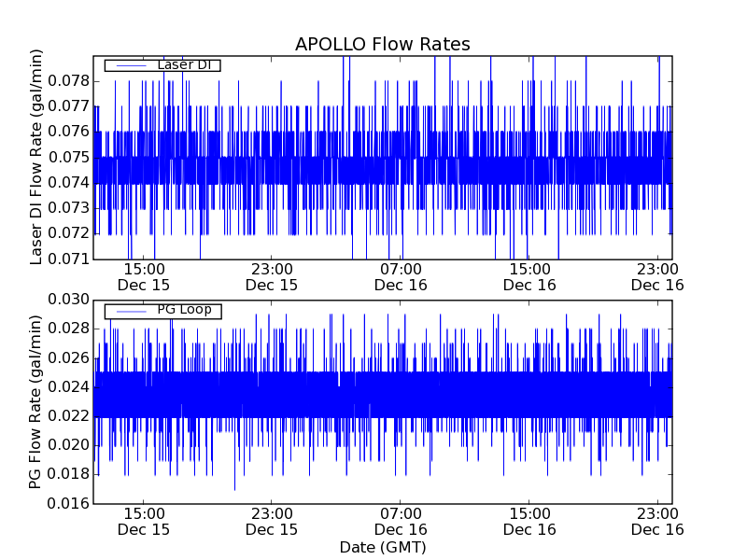The height and width of the screenshot is (560, 747).
Task: Click '15:00 Dec 15' under the Laser DI plot
Action: (144, 277)
